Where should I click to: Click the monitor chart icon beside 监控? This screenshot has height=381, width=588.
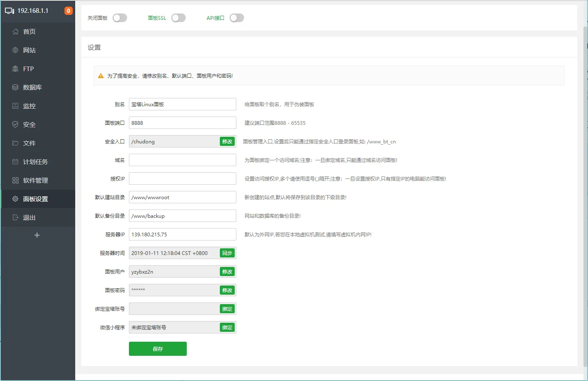click(x=15, y=106)
